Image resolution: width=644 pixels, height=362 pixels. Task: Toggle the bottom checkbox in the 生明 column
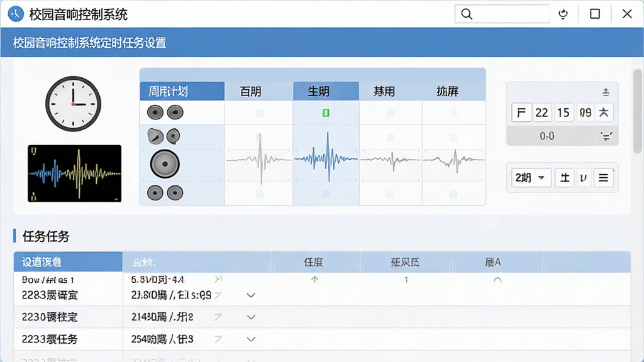click(x=326, y=194)
